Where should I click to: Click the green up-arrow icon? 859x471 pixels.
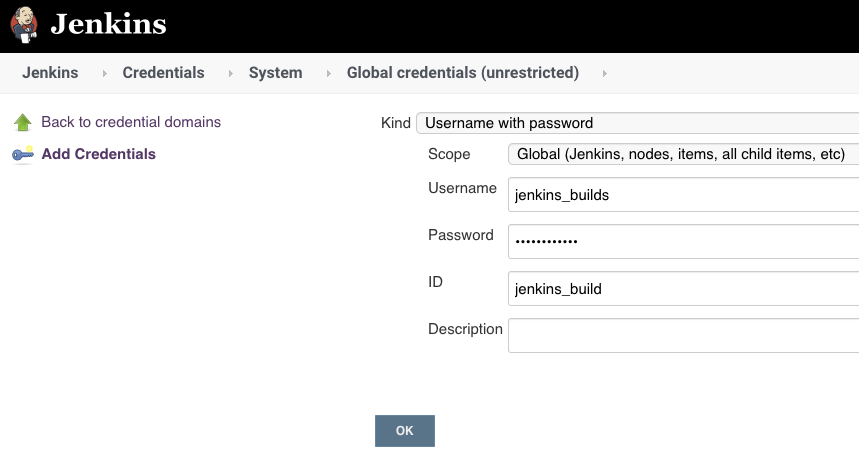(22, 122)
